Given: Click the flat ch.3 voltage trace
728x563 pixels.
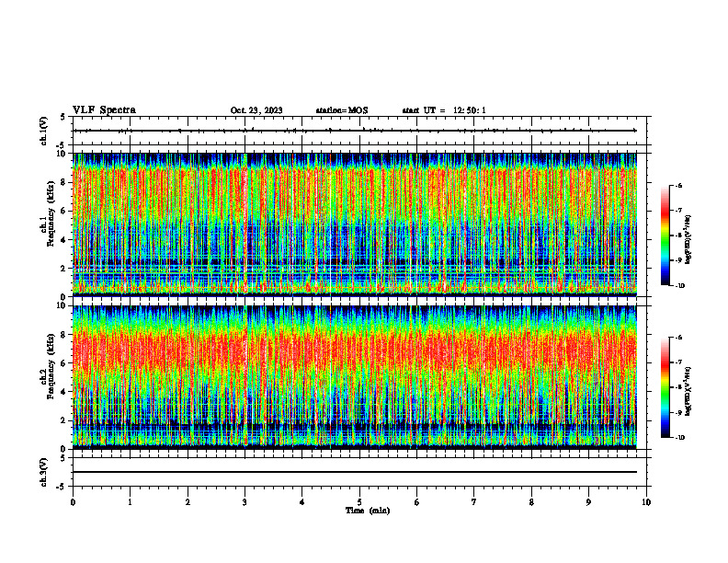Looking at the screenshot, I should click(x=355, y=472).
